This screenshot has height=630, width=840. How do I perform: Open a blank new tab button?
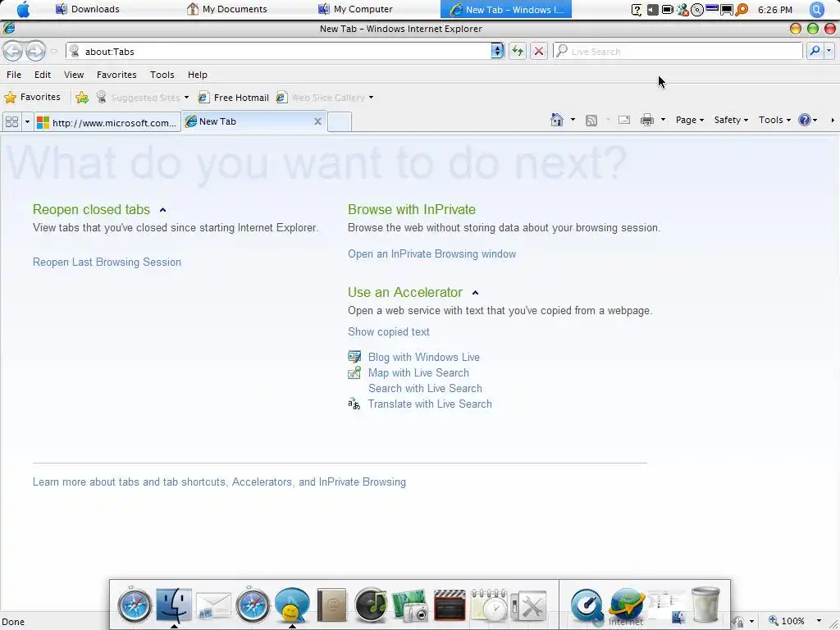click(x=340, y=121)
